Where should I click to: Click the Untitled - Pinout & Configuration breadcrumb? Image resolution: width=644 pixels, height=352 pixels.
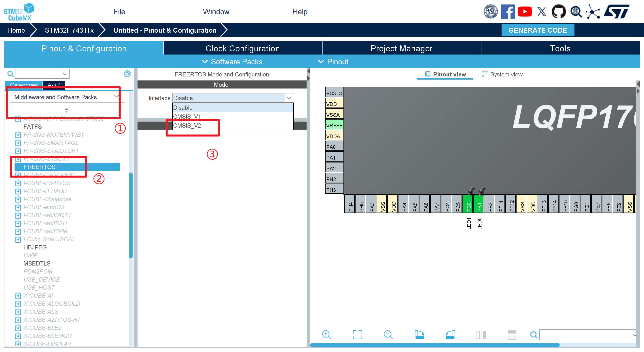[165, 30]
